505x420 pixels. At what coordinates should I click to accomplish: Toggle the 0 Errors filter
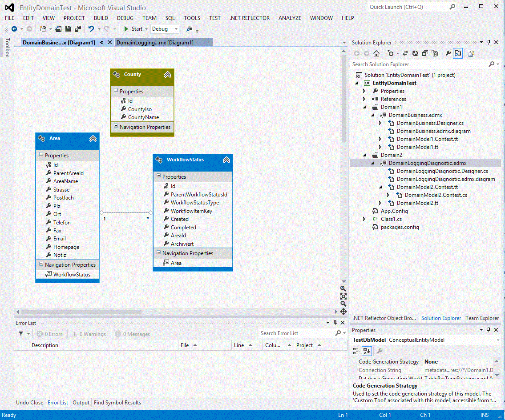coord(49,334)
